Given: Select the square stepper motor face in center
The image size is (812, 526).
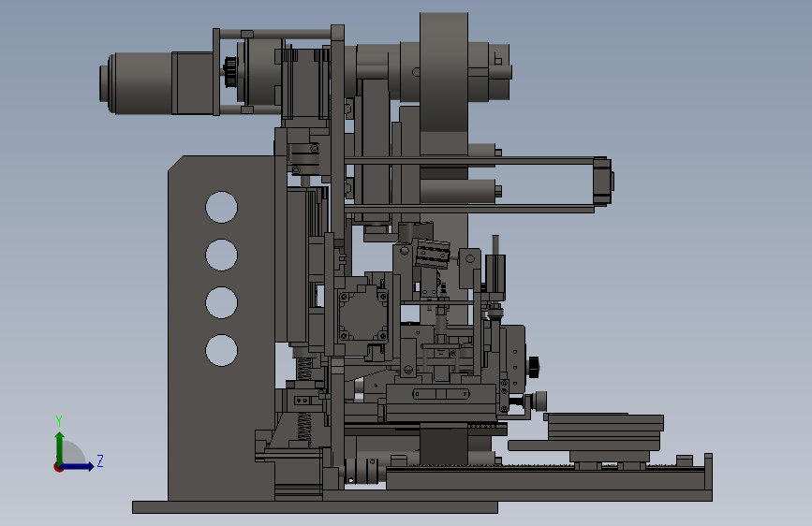Looking at the screenshot, I should click(x=363, y=314).
